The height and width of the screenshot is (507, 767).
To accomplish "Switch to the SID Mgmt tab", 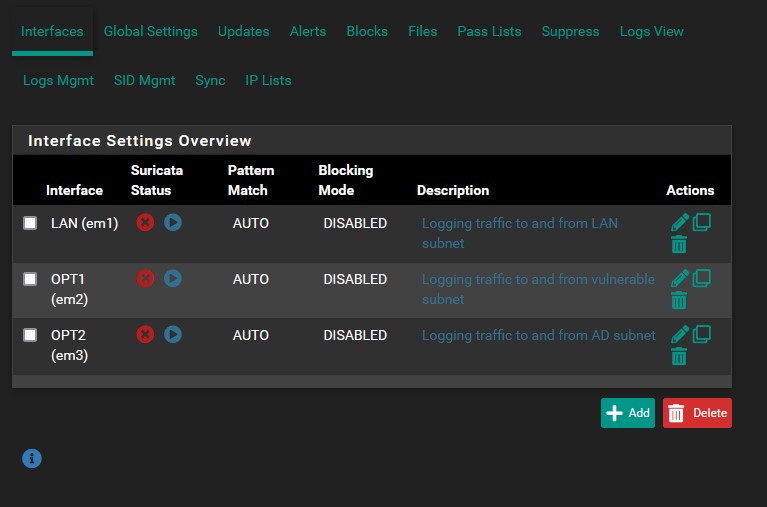I will (144, 80).
